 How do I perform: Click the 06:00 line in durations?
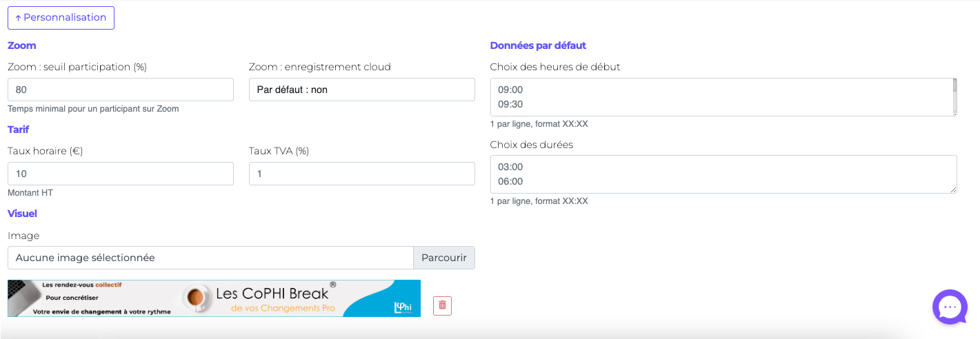(511, 182)
